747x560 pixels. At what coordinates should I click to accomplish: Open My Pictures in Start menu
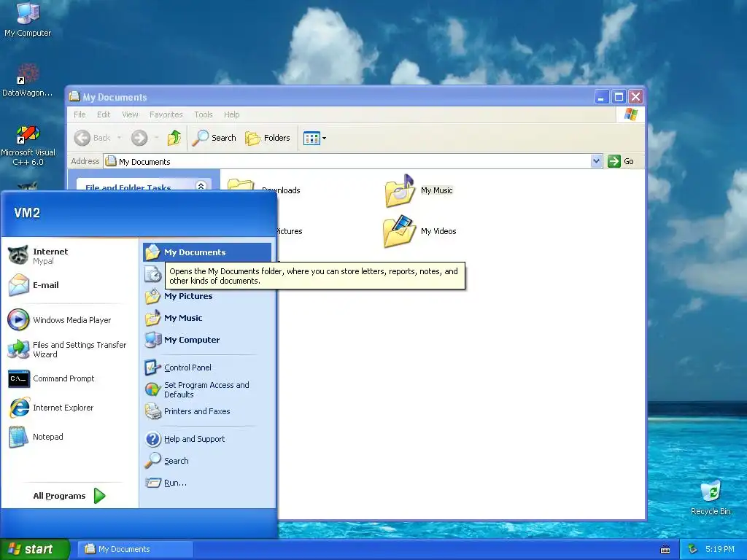tap(206, 296)
